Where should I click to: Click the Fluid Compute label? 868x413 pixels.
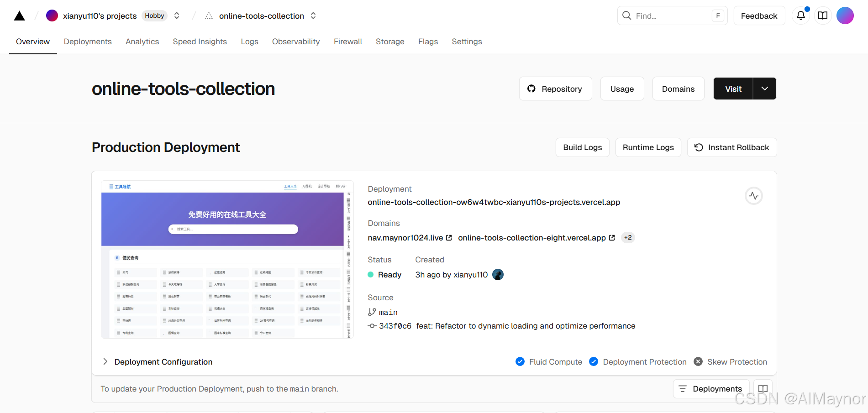point(556,362)
